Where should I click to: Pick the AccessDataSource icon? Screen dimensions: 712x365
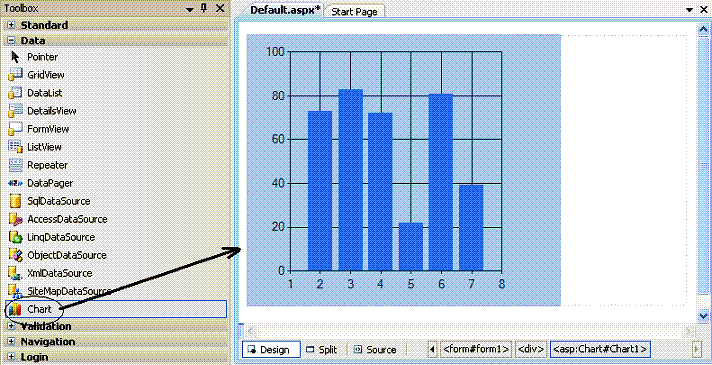coord(15,219)
